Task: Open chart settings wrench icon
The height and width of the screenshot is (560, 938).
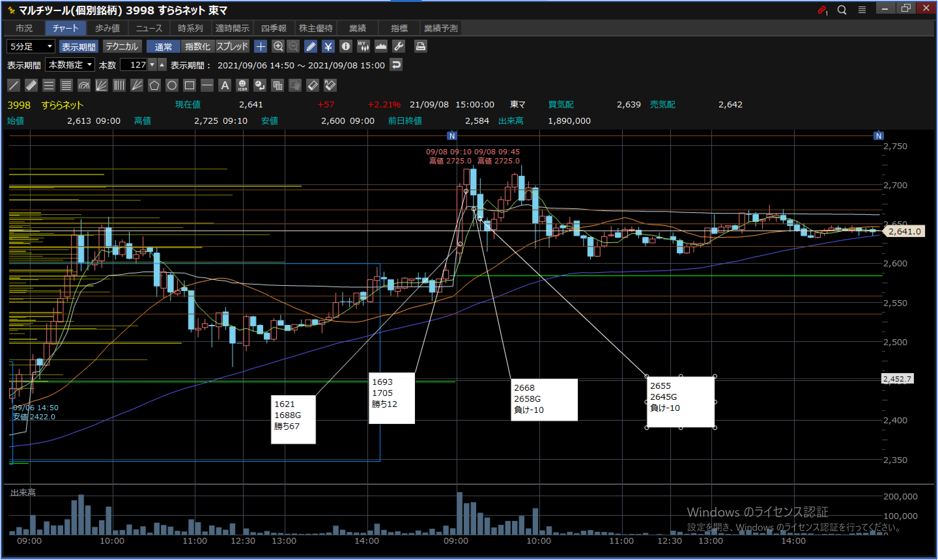Action: [399, 47]
